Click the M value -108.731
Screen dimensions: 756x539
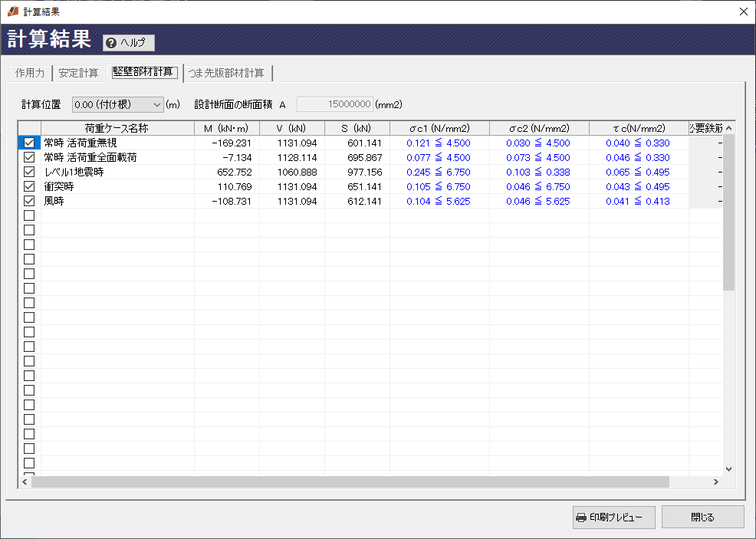pyautogui.click(x=232, y=201)
